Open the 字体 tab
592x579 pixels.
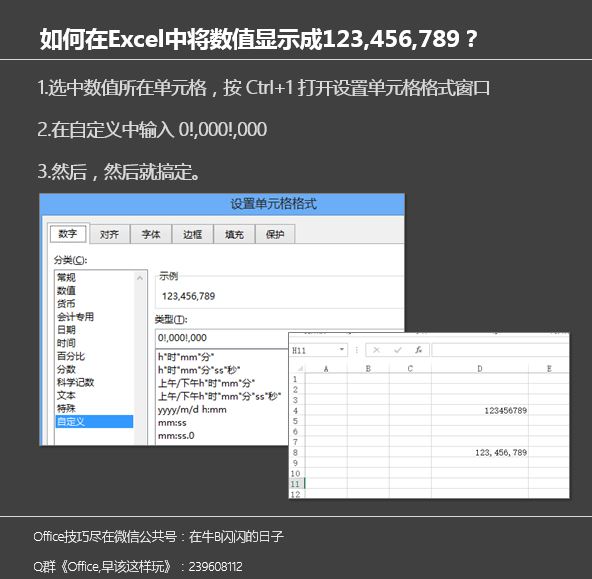point(151,234)
